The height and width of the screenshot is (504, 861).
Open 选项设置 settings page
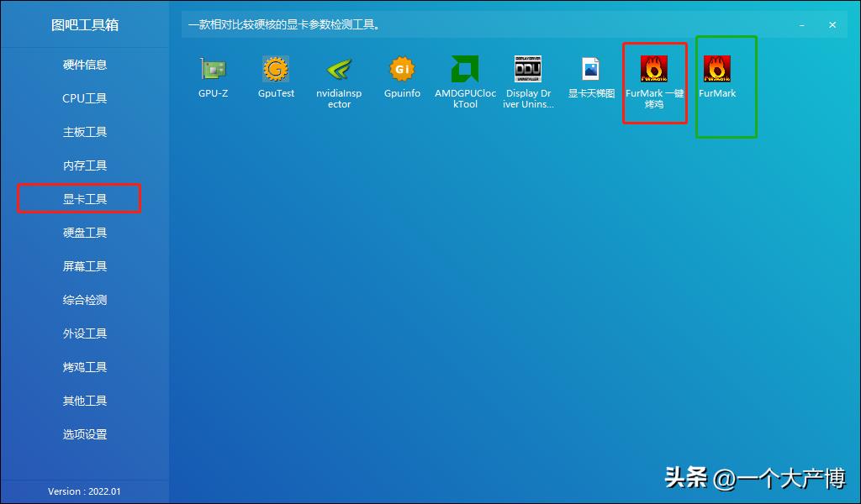[85, 434]
